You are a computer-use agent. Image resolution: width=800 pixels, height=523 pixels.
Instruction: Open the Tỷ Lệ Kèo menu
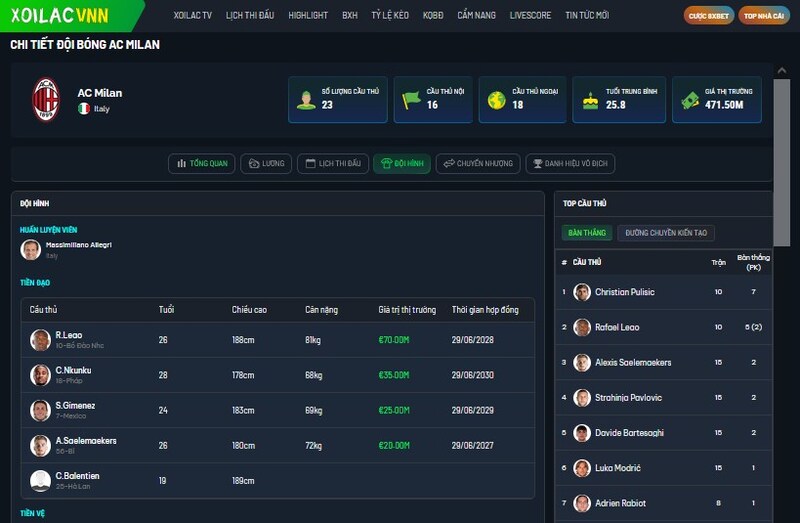point(390,16)
